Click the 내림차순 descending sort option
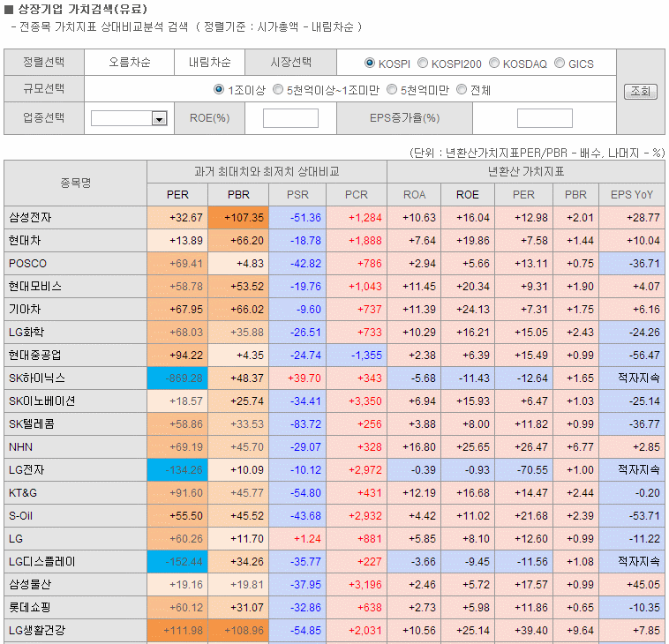 point(209,63)
